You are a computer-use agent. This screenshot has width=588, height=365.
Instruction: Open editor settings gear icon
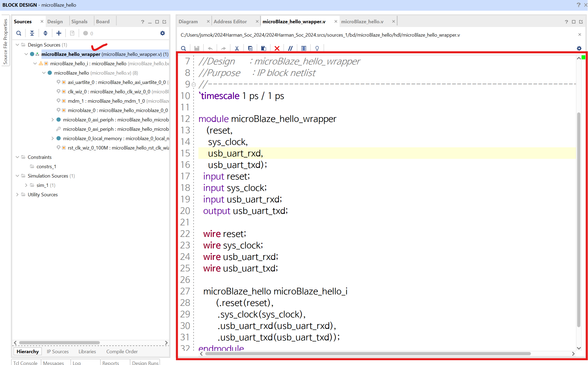click(579, 48)
